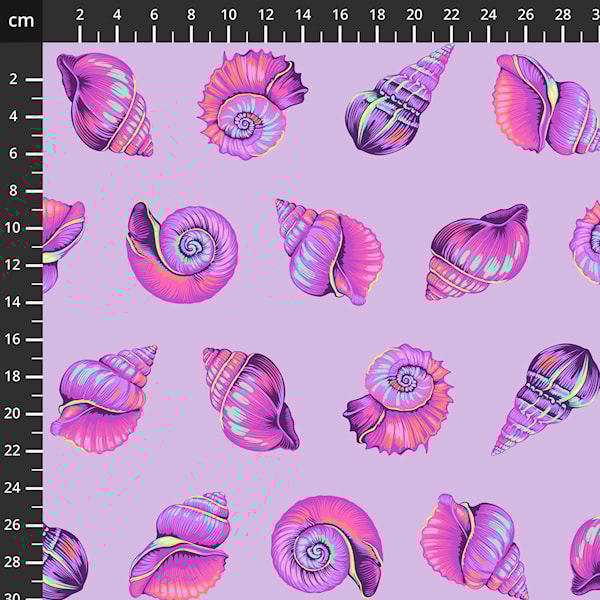Click the top-left conch shell beside the ruler
Viewport: 600px width, 600px height.
[x=103, y=102]
